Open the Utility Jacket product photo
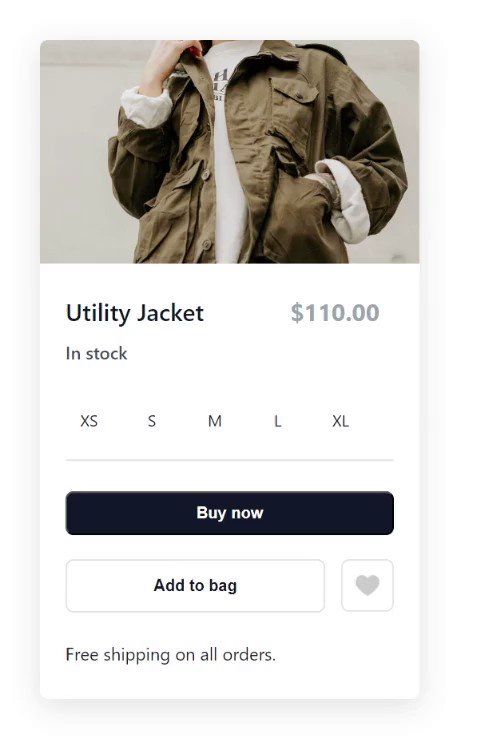This screenshot has width=478, height=746. pyautogui.click(x=230, y=152)
